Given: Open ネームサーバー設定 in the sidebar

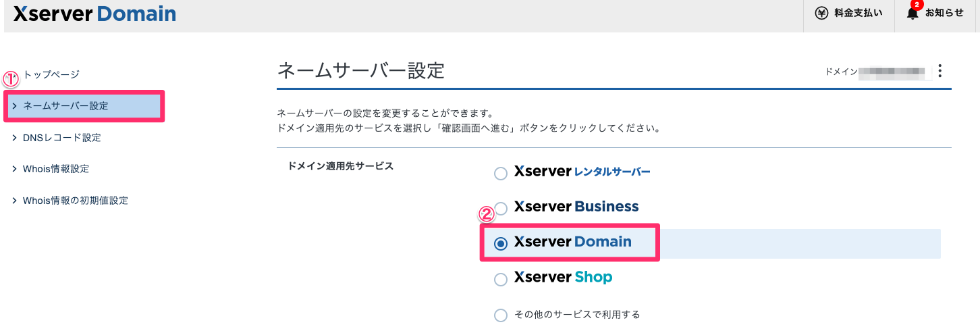Looking at the screenshot, I should (x=65, y=106).
